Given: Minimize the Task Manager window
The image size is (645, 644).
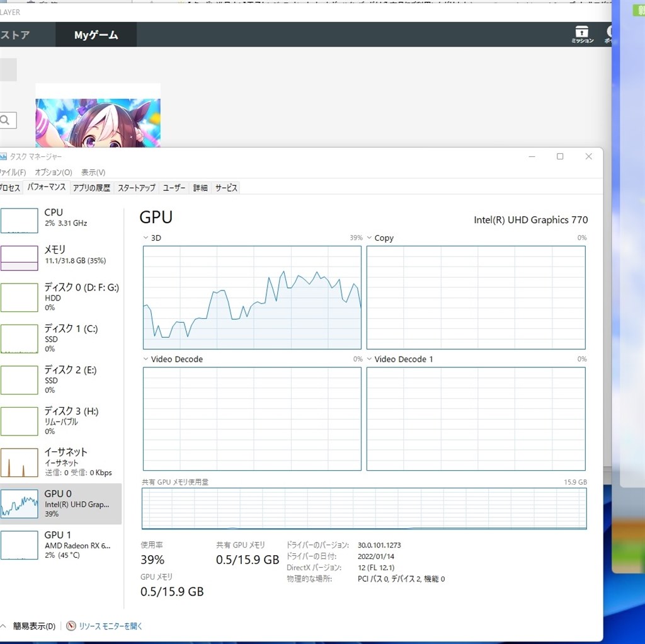Looking at the screenshot, I should [x=532, y=156].
